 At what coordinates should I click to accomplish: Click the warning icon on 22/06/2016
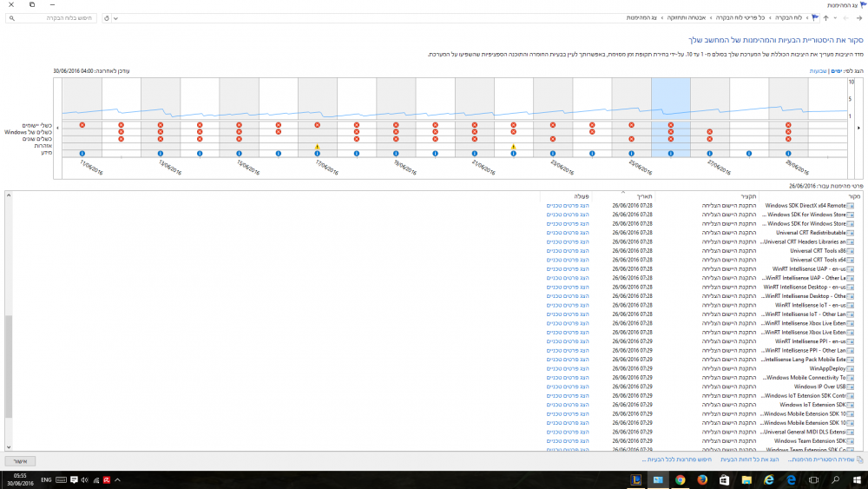coord(514,147)
